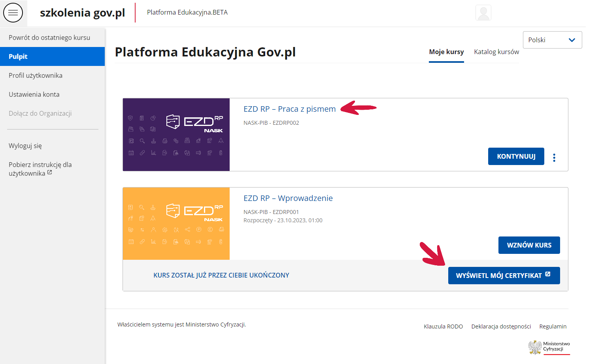Switch to Moje kursy tab
Screen dimensions: 602x364
tap(446, 52)
